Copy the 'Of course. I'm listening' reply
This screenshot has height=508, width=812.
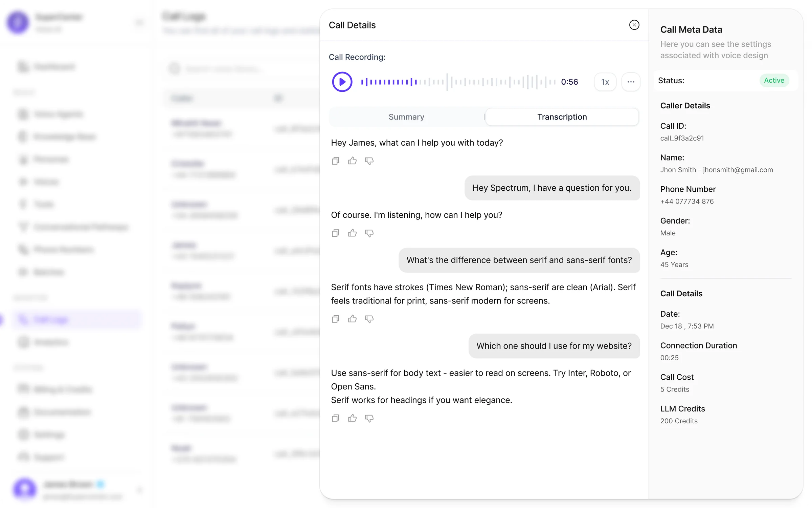(x=335, y=233)
